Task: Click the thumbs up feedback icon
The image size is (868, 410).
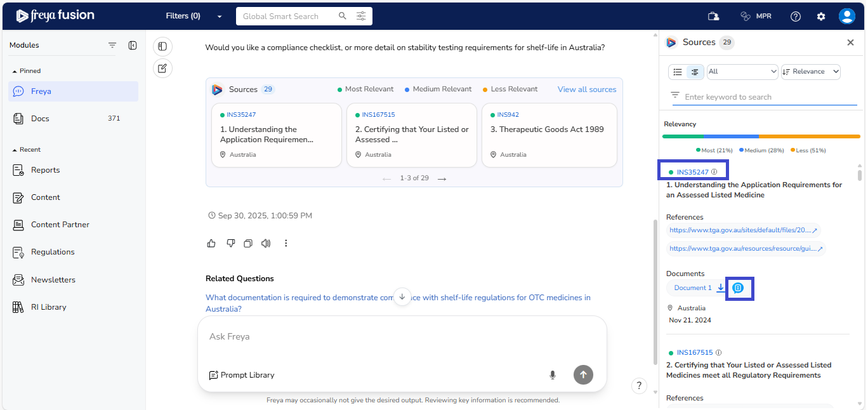Action: click(211, 243)
